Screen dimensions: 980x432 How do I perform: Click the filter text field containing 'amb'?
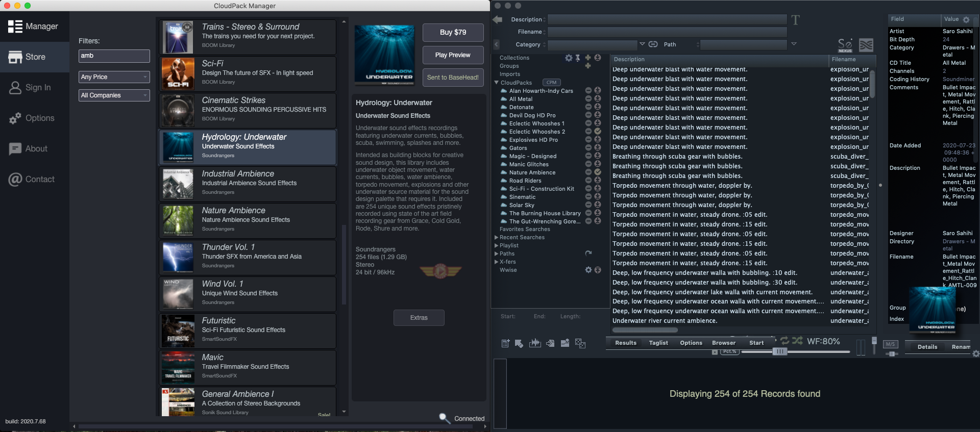[114, 56]
